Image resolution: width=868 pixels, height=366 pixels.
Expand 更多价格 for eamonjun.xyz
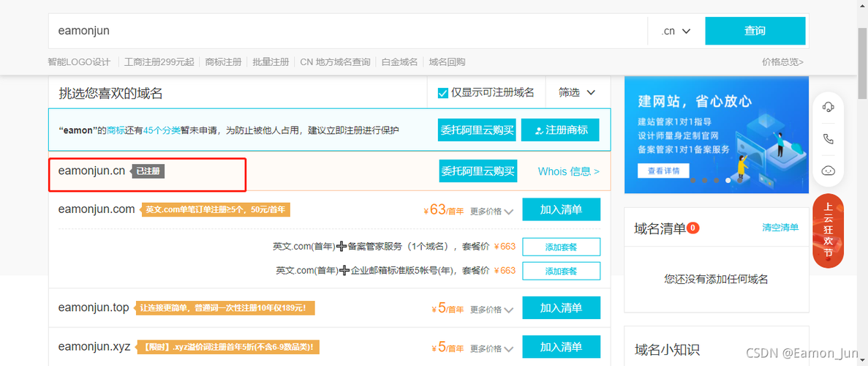coord(492,349)
